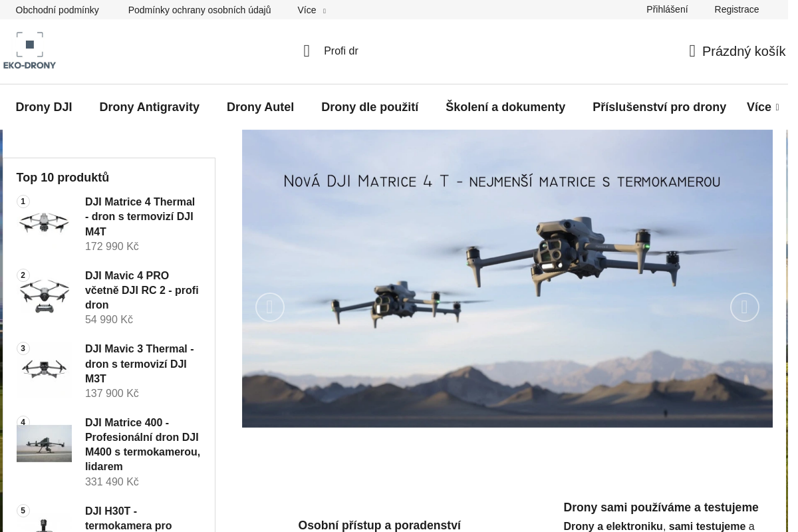Click the search magnifier icon
Screen dimensions: 798x532
307,51
